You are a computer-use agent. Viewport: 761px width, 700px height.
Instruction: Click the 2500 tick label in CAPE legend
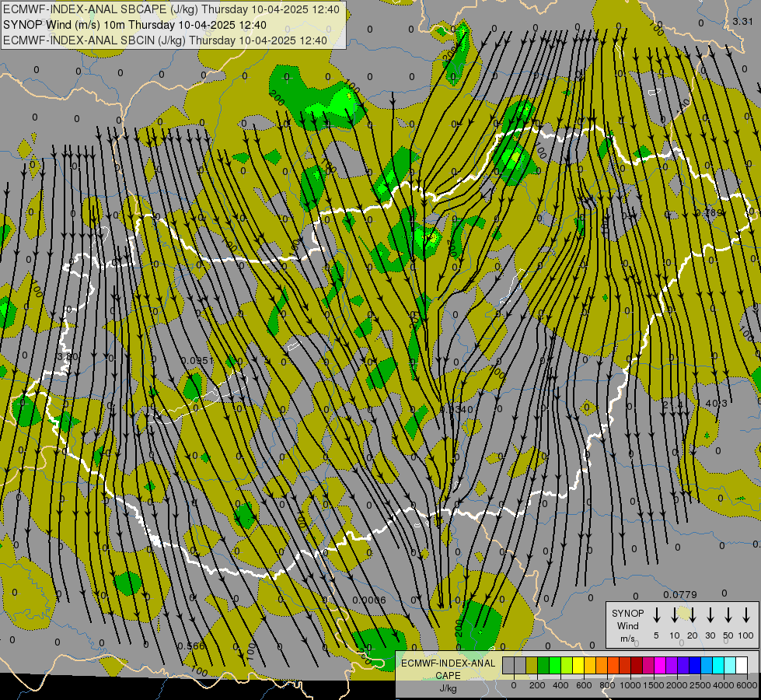point(700,685)
